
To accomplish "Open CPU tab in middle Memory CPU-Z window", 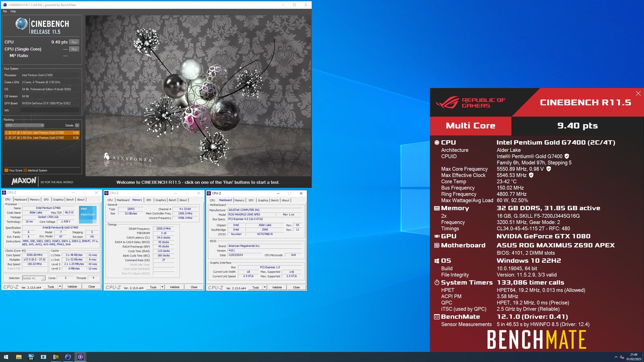I will coord(110,200).
